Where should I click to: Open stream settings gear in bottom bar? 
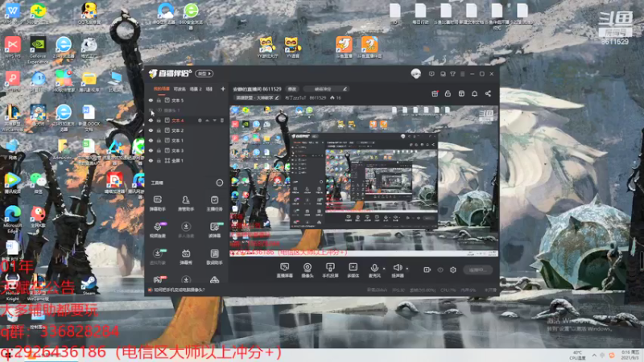click(x=453, y=269)
